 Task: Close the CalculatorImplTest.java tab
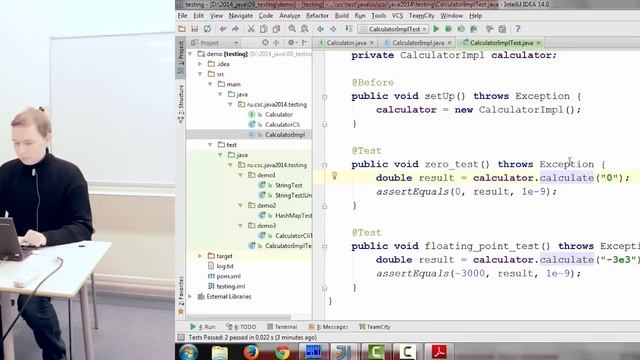(x=539, y=42)
